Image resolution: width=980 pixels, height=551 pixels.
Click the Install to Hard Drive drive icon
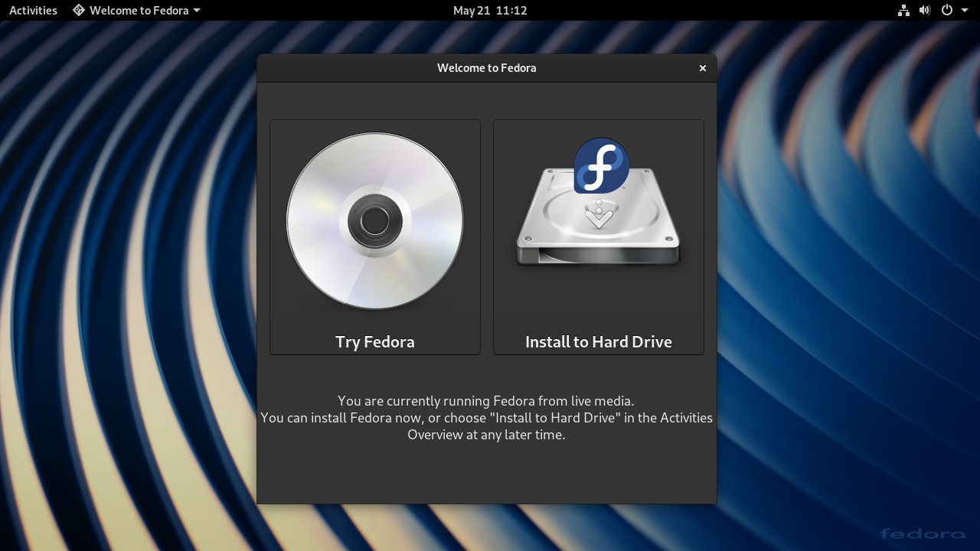tap(599, 203)
